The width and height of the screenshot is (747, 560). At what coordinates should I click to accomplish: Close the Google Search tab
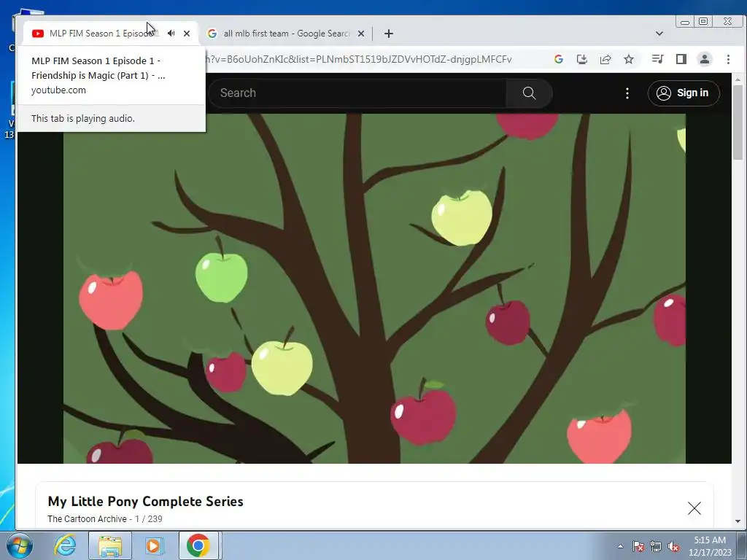pyautogui.click(x=361, y=34)
